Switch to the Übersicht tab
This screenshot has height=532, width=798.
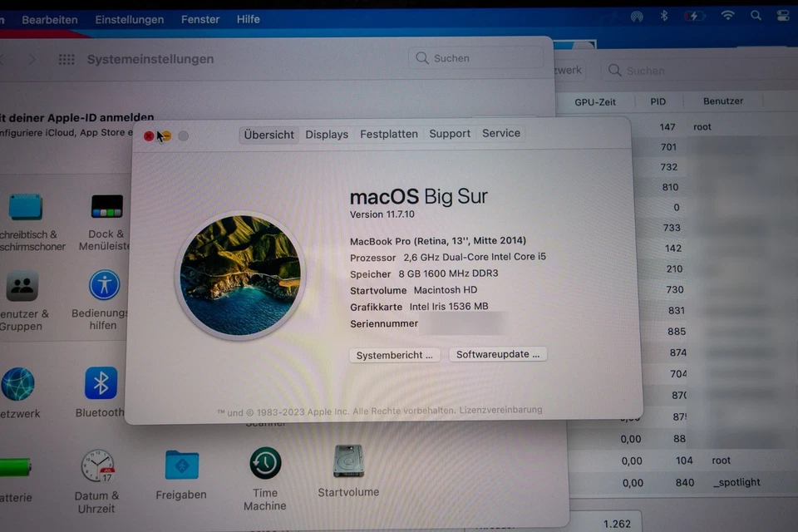[268, 135]
